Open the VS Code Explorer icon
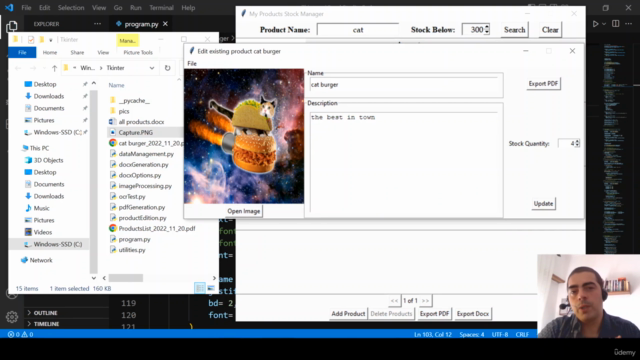 (12, 27)
